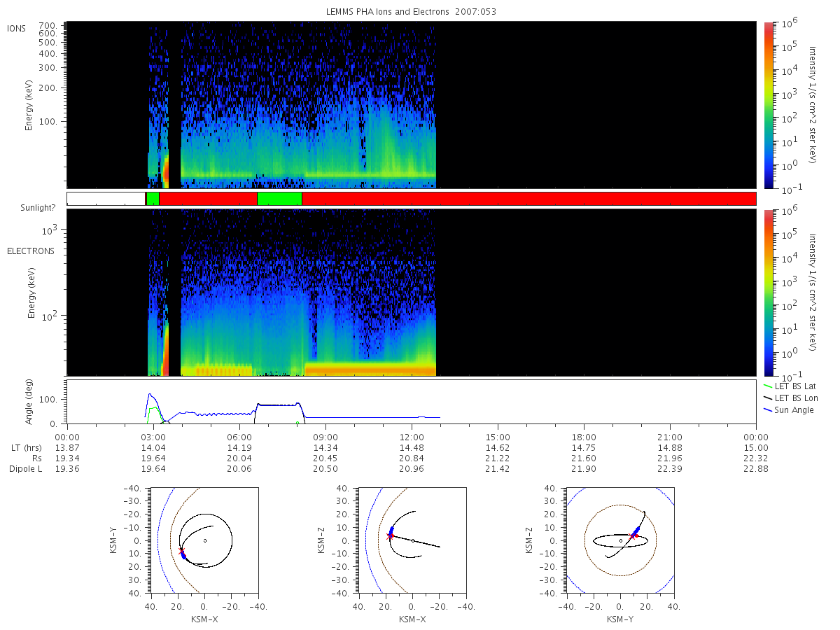
Task: Open the KSM-Z versus KSM-X orbit plot
Action: [412, 540]
